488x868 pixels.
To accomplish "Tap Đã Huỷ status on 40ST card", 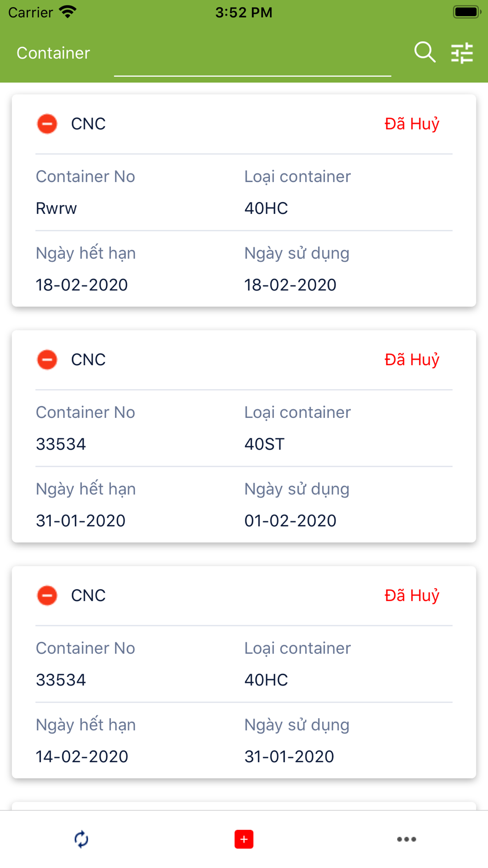I will (412, 360).
